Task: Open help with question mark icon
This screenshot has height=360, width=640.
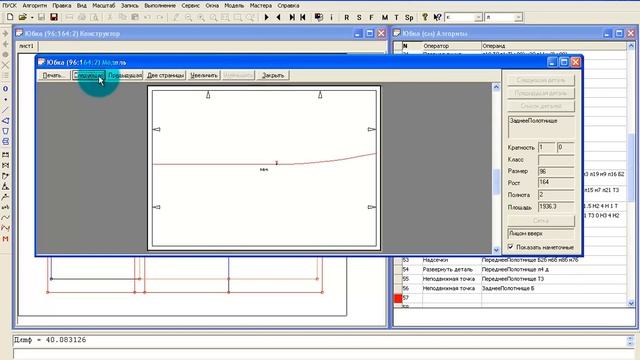Action: [x=425, y=17]
